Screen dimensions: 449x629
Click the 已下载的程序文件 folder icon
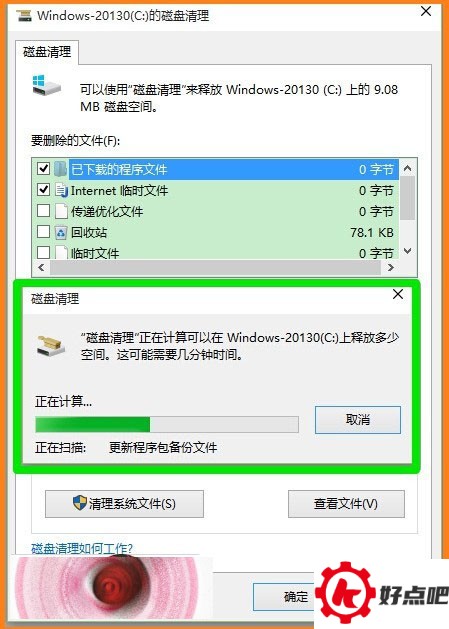coord(61,169)
